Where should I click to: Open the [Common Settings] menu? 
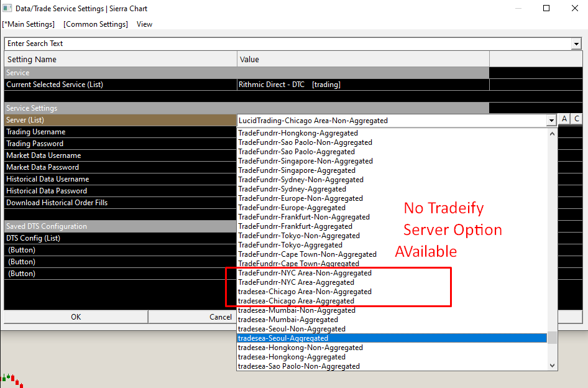96,24
